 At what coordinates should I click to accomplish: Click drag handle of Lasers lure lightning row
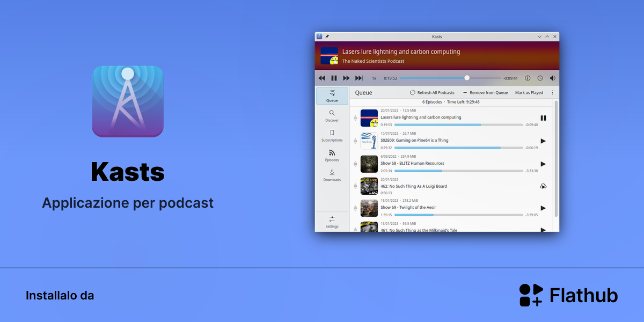[355, 118]
